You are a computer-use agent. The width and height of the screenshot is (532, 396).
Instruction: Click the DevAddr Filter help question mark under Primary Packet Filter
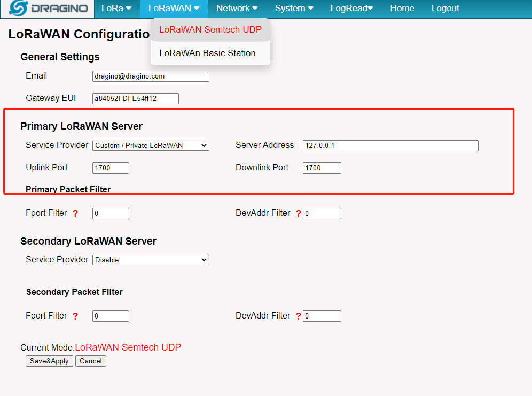coord(298,213)
